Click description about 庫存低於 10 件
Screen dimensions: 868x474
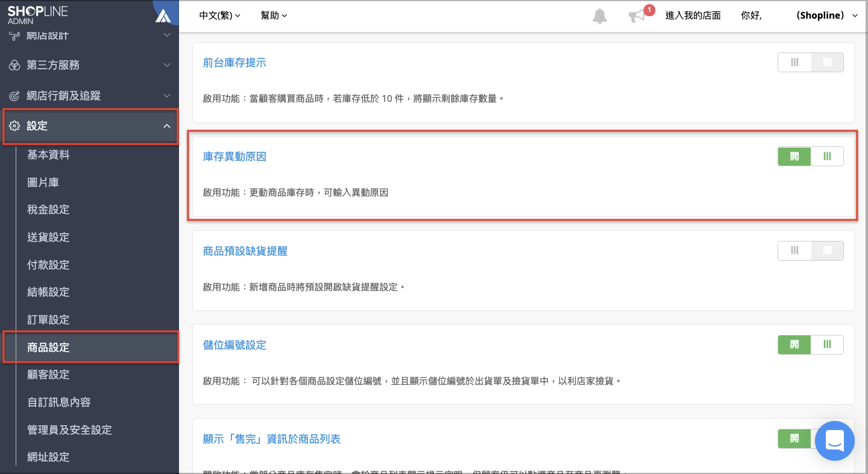[x=354, y=98]
